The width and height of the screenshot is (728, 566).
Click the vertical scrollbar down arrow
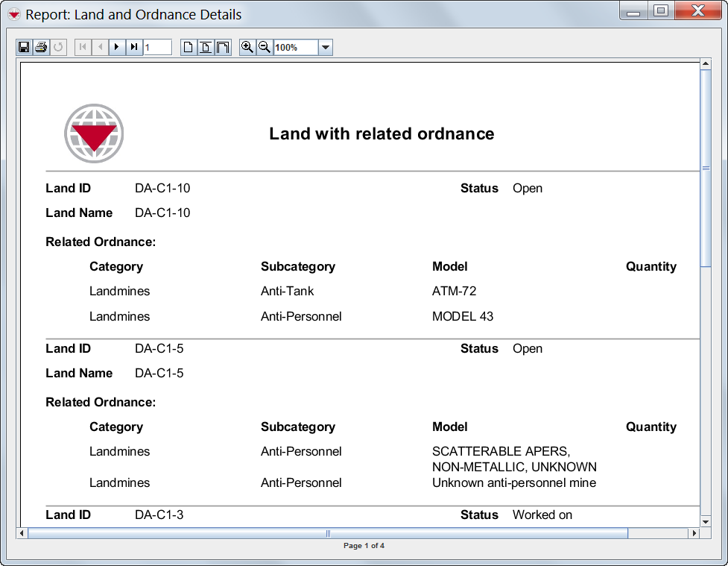click(x=706, y=521)
